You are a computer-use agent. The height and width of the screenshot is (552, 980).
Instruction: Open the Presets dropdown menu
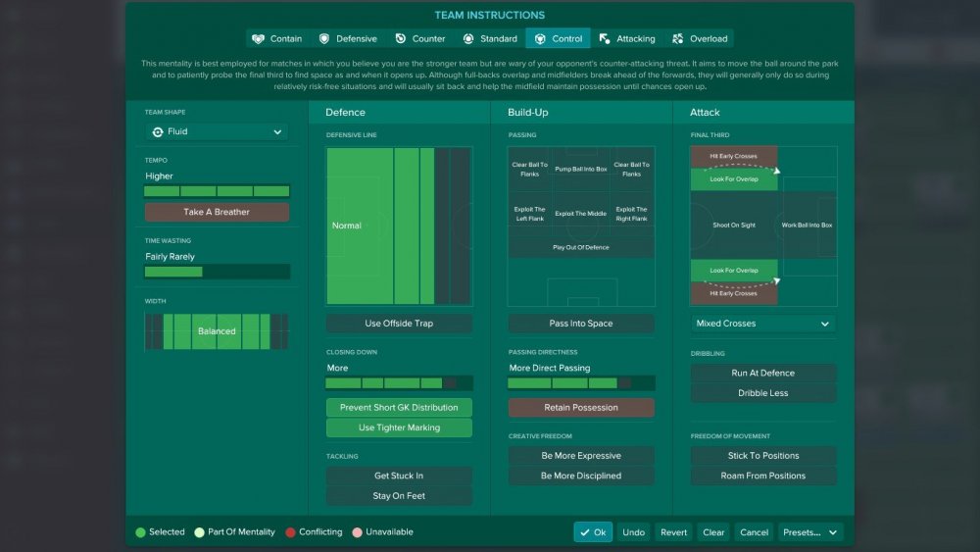(809, 532)
